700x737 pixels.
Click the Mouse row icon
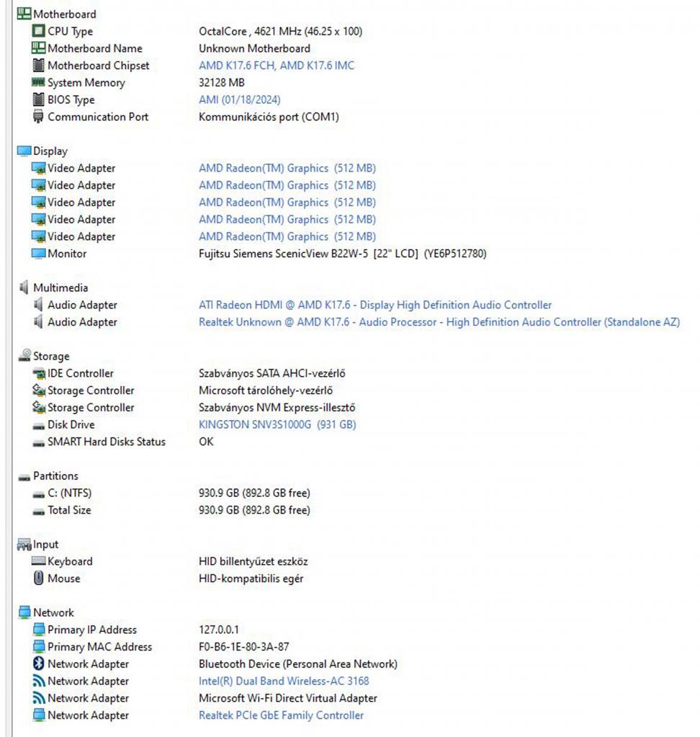(39, 579)
